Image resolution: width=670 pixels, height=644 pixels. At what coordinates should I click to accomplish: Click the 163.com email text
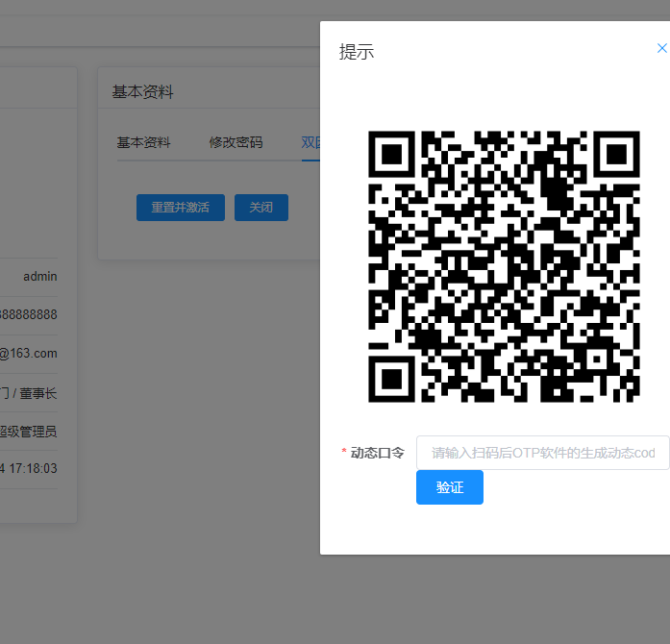click(29, 354)
